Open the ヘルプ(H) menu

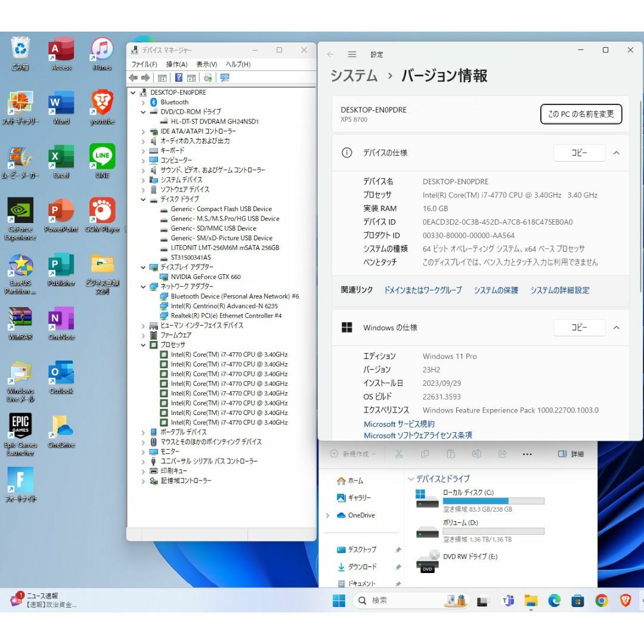(238, 64)
